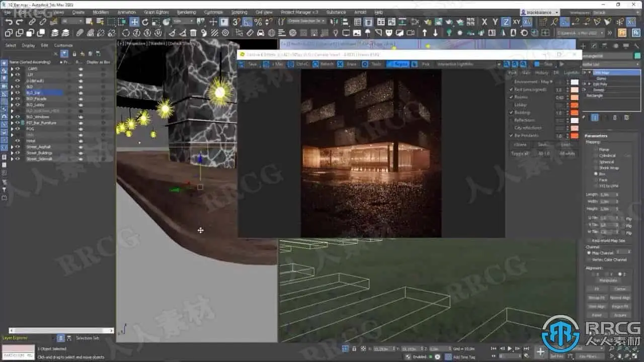
Task: Toggle the Angle Snap tool
Action: pos(247,22)
